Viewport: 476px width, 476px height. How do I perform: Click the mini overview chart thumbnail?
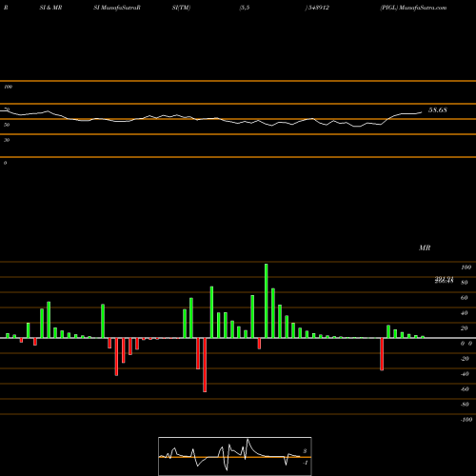[235, 456]
